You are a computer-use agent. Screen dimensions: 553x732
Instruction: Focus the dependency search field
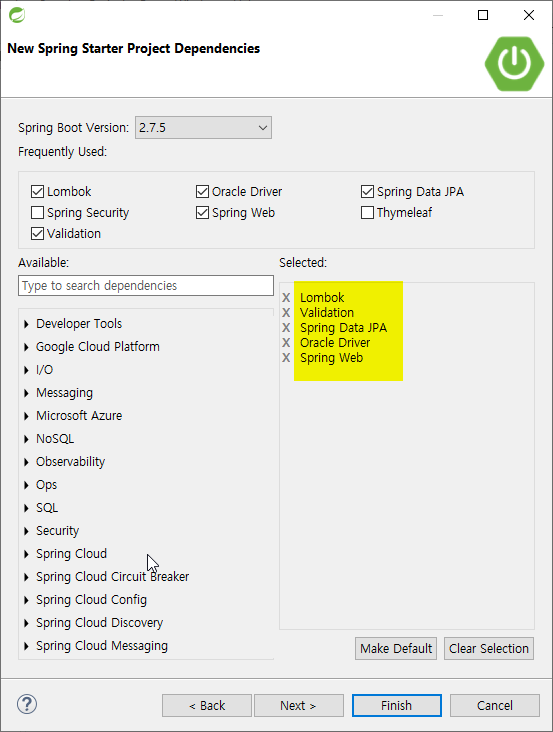(146, 285)
